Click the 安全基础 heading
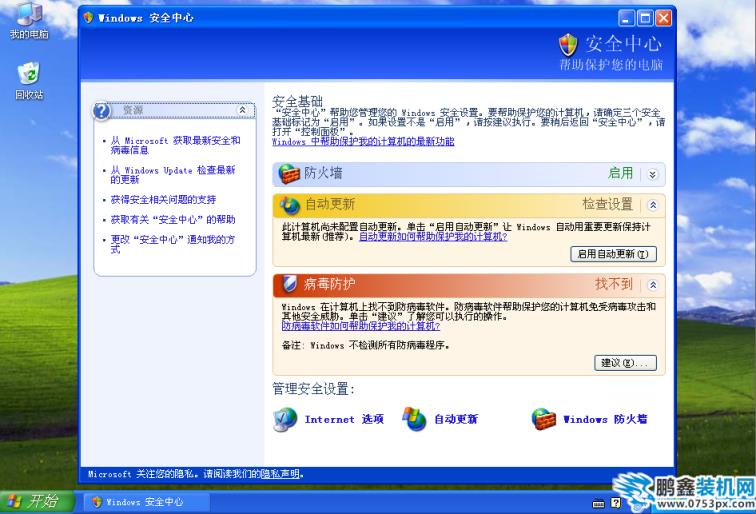The image size is (756, 514). point(297,101)
